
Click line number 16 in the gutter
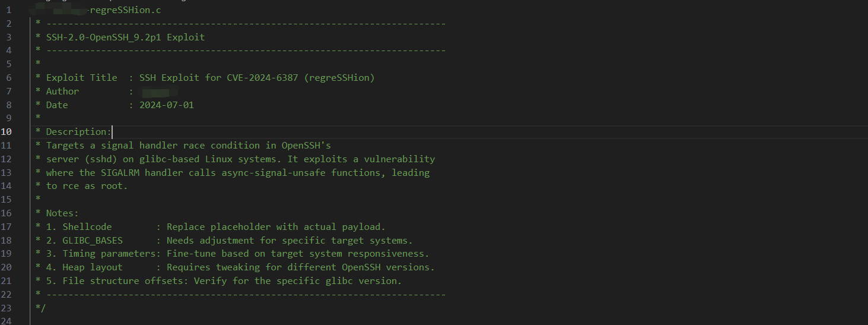pos(8,213)
